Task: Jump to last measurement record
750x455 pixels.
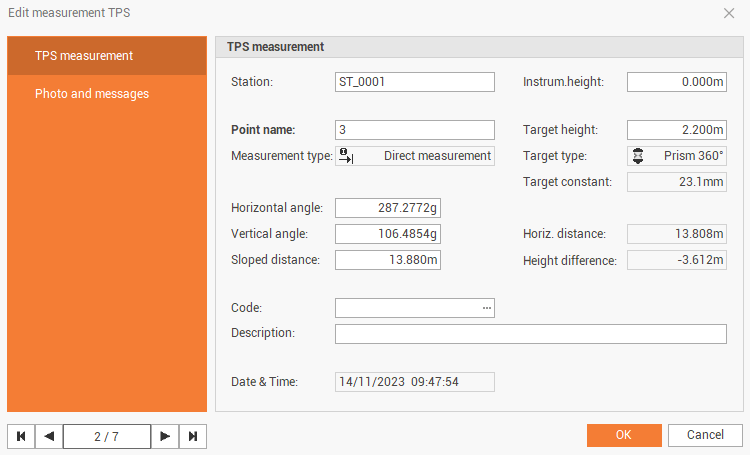Action: click(x=193, y=436)
